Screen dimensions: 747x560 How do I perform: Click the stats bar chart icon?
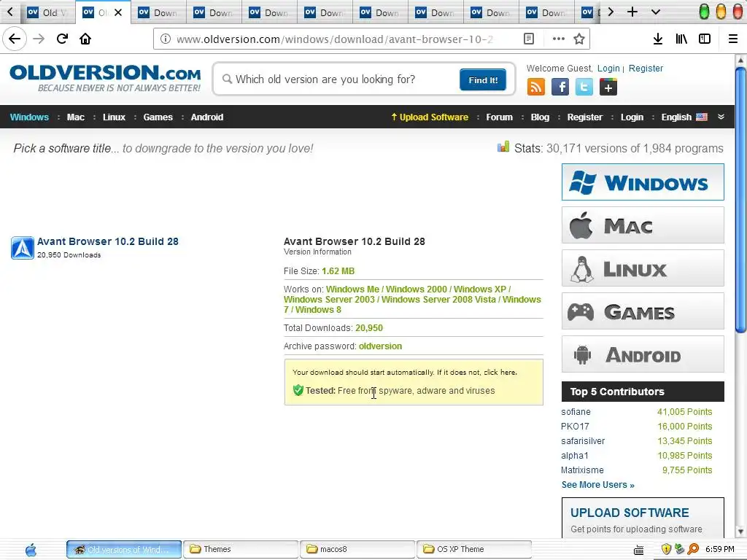(x=503, y=147)
